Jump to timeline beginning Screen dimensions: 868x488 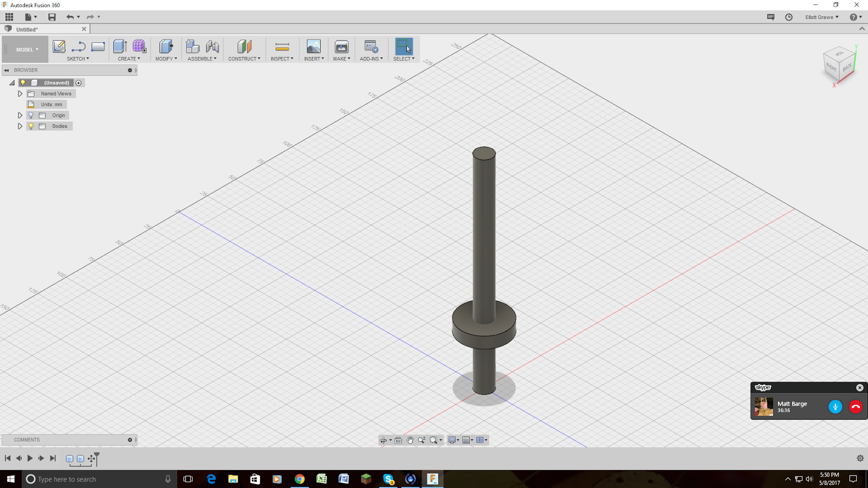(x=8, y=458)
